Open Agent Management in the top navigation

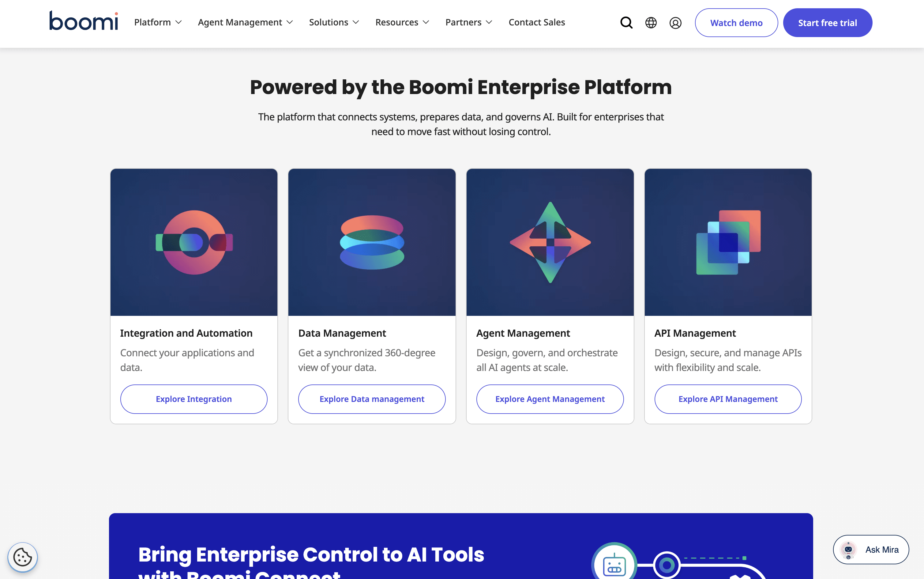coord(240,22)
